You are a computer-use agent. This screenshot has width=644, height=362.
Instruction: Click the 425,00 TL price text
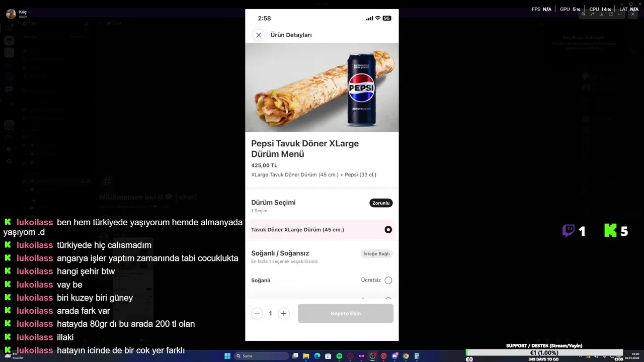coord(264,165)
